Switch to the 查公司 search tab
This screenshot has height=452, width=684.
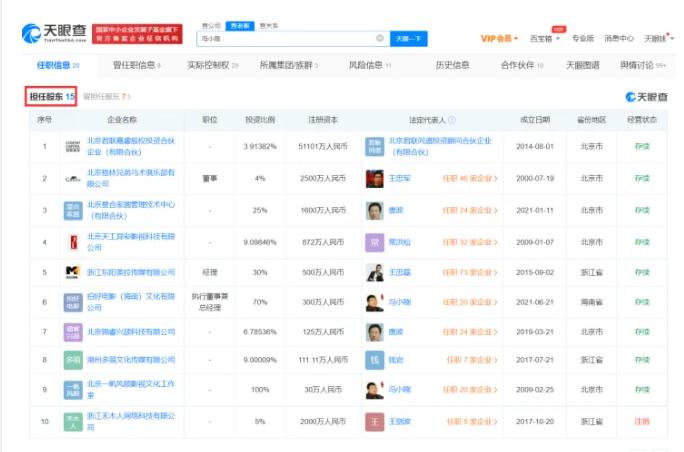[211, 26]
